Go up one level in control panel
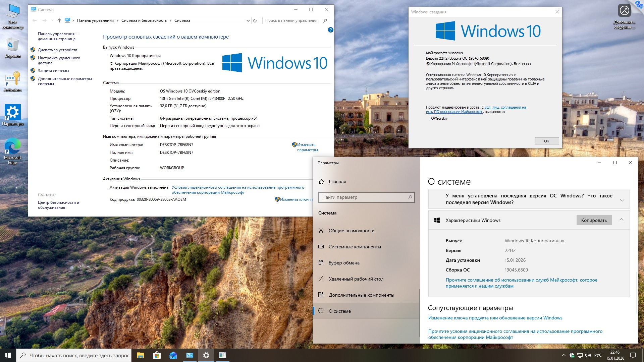Image resolution: width=644 pixels, height=362 pixels. tap(59, 20)
